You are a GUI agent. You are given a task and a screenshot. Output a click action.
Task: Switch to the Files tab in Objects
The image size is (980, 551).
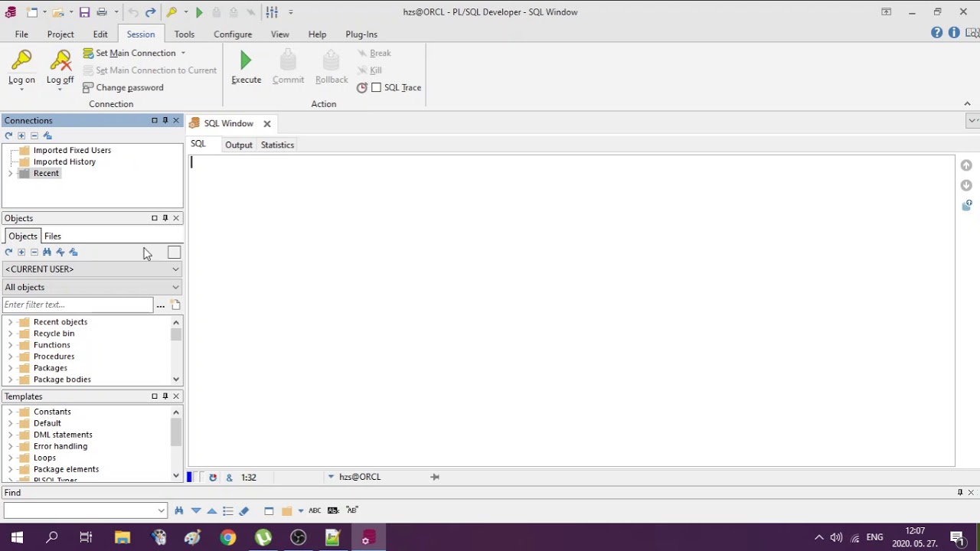pyautogui.click(x=53, y=236)
